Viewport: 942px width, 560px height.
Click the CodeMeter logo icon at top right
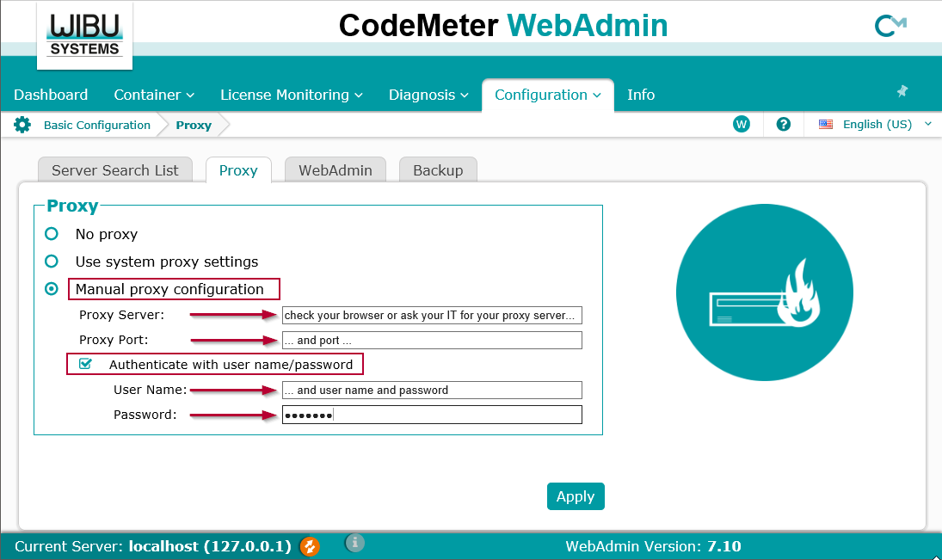click(890, 27)
